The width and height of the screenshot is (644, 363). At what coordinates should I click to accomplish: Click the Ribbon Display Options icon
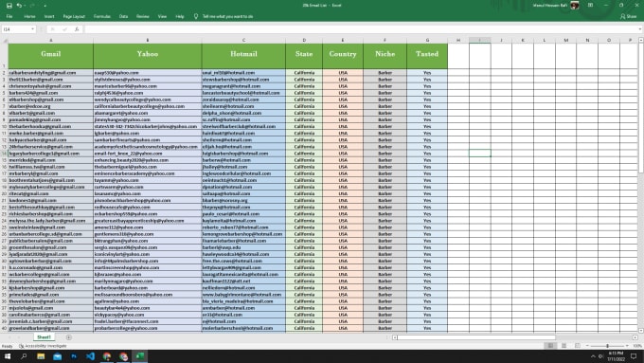(590, 6)
